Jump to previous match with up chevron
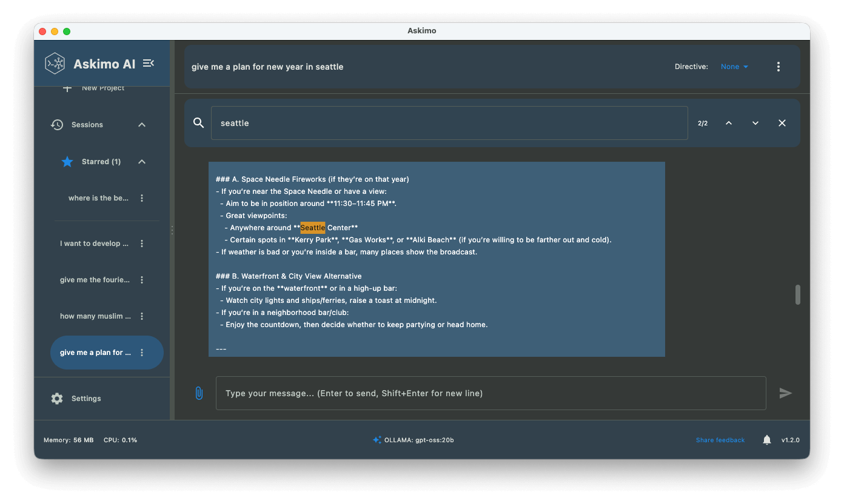 (x=729, y=122)
